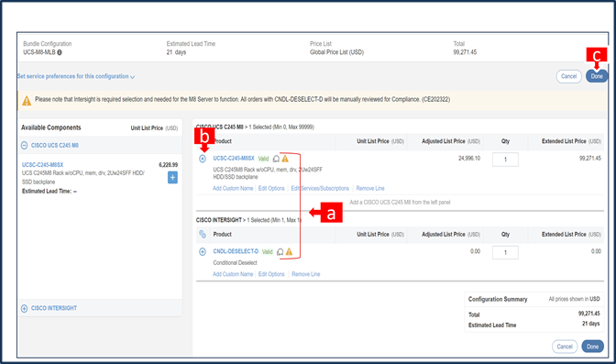The image size is (616, 364).
Task: View notification bell for UCSC-C245-M8SX
Action: click(276, 159)
